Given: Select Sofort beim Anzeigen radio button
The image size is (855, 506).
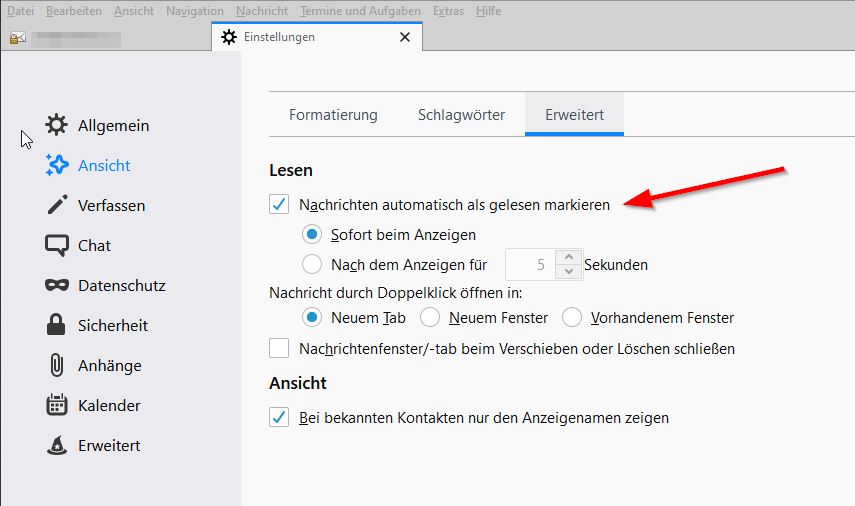Looking at the screenshot, I should point(312,234).
